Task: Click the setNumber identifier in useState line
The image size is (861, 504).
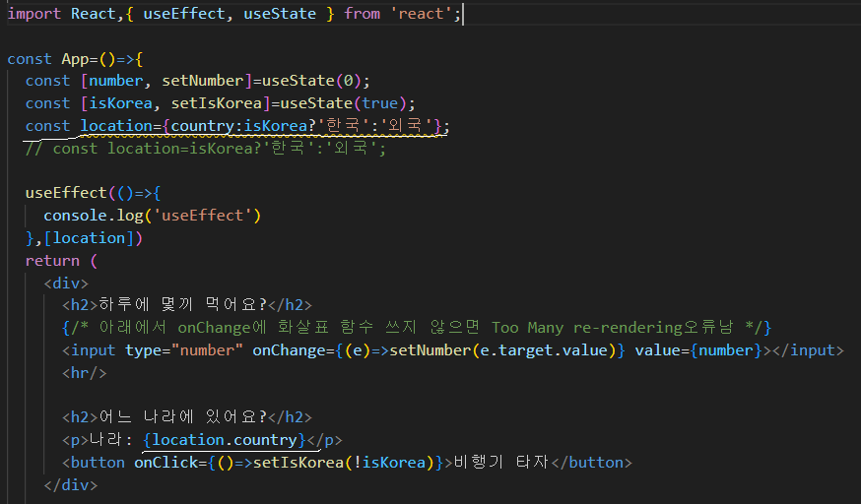Action: tap(202, 81)
